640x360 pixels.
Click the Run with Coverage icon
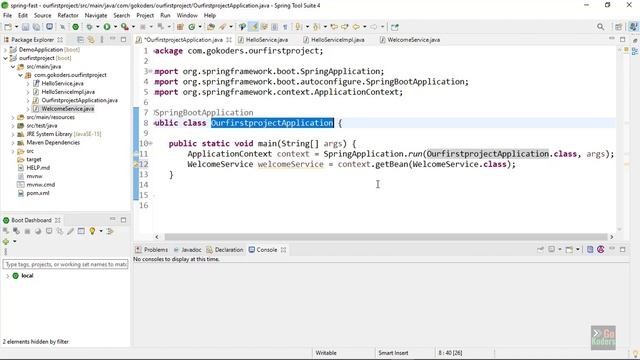[124, 27]
